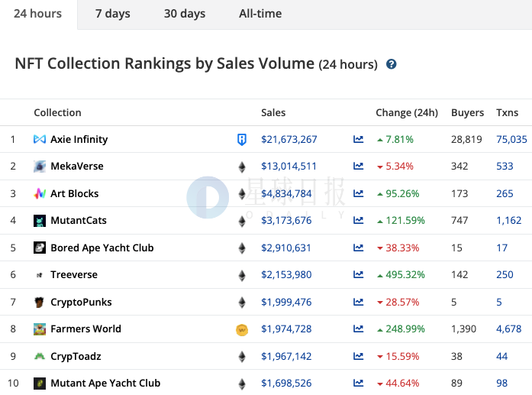Click the Buyers column header
The width and height of the screenshot is (532, 395).
pos(468,112)
